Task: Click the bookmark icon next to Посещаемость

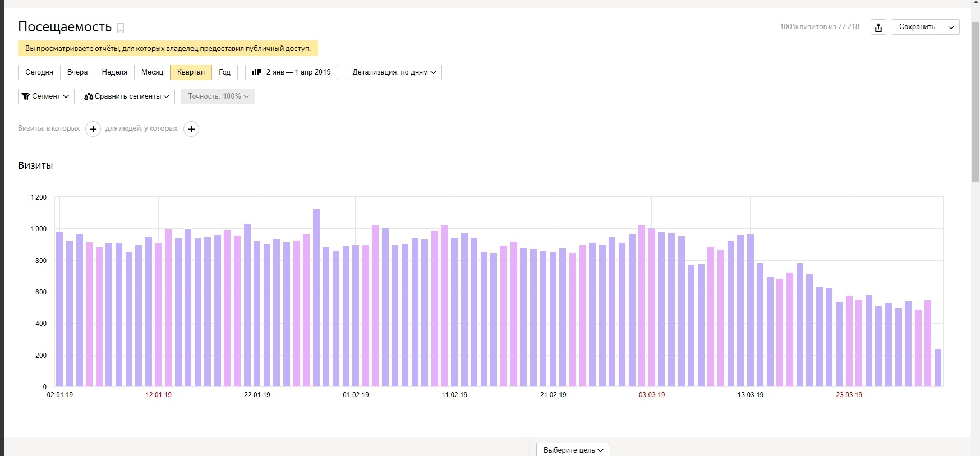Action: [121, 27]
